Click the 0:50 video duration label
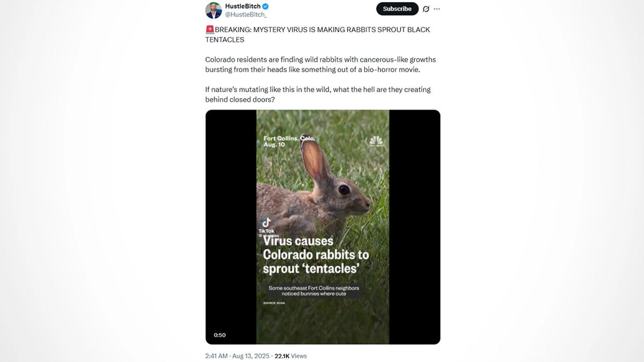 point(219,335)
